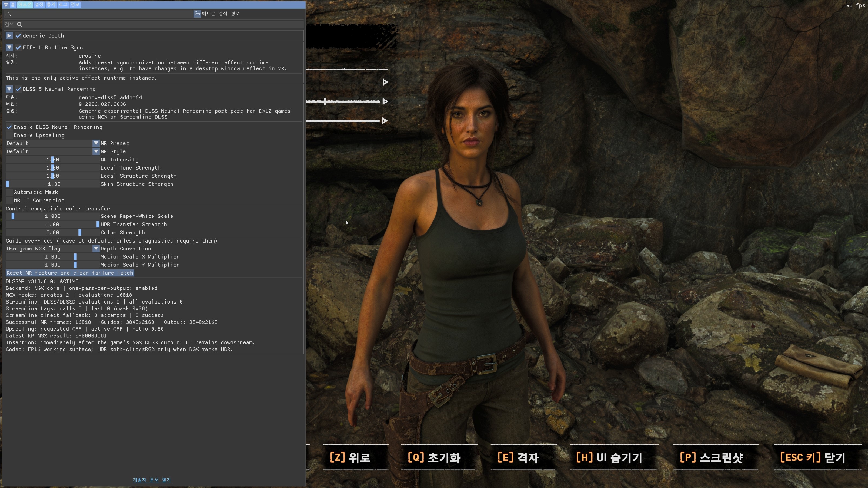Click the file name renodx-dlss5.addon64

point(111,97)
